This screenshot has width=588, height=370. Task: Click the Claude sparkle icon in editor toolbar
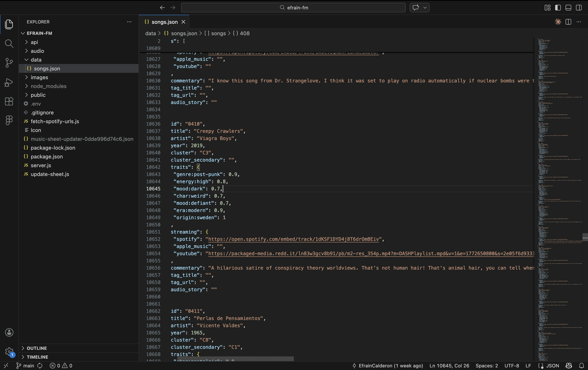(x=558, y=22)
